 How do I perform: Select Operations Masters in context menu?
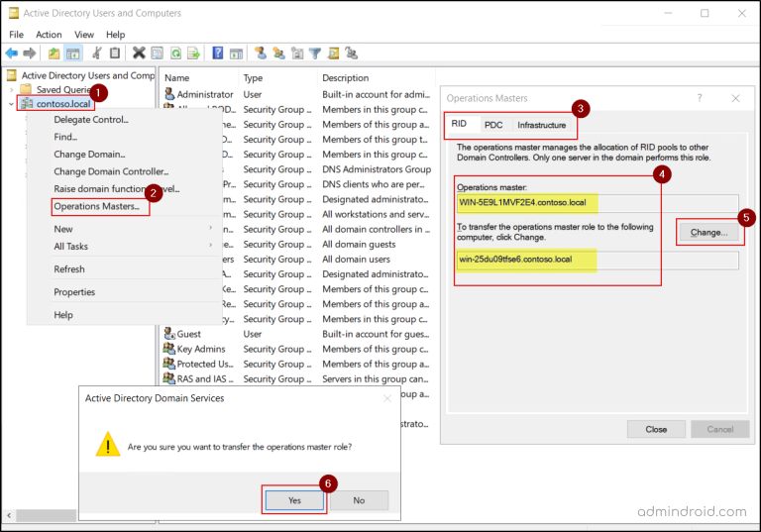[96, 206]
